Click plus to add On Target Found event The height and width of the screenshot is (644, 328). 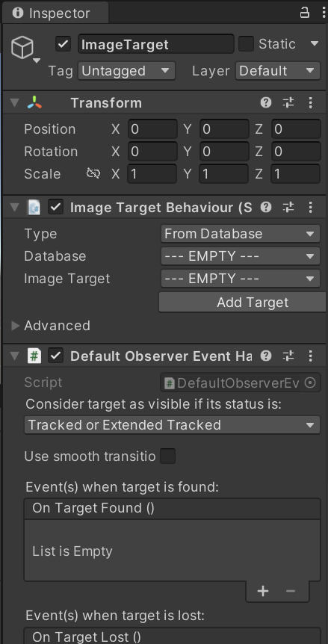(x=263, y=591)
